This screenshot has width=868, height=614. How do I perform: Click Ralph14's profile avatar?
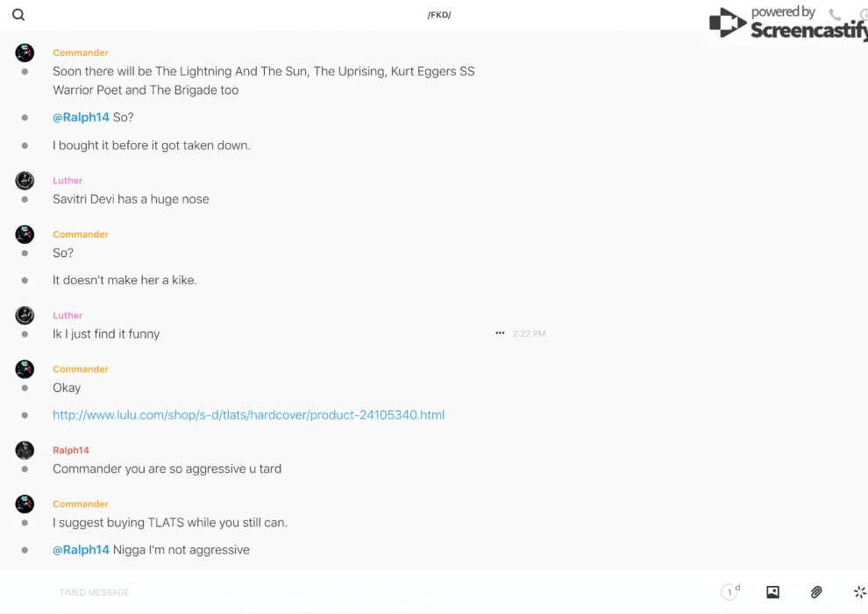pos(25,450)
